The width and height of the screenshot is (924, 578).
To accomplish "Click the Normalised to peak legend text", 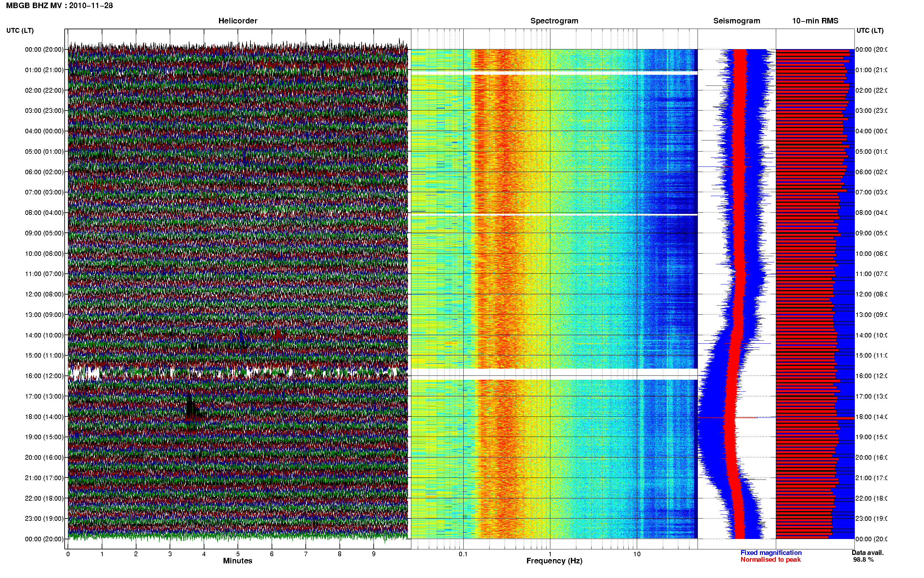I will click(x=770, y=560).
